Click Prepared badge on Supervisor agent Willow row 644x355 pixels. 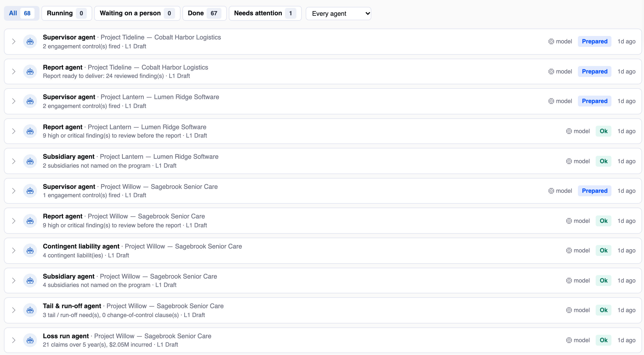pyautogui.click(x=594, y=191)
